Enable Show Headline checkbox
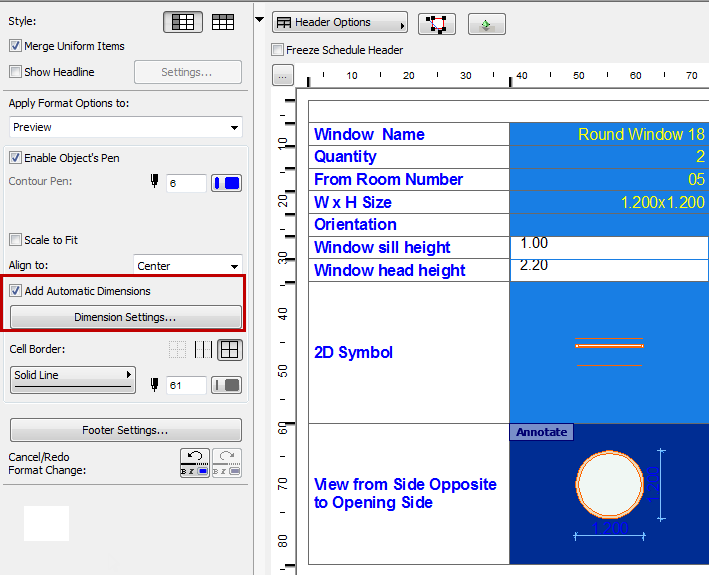 coord(15,71)
